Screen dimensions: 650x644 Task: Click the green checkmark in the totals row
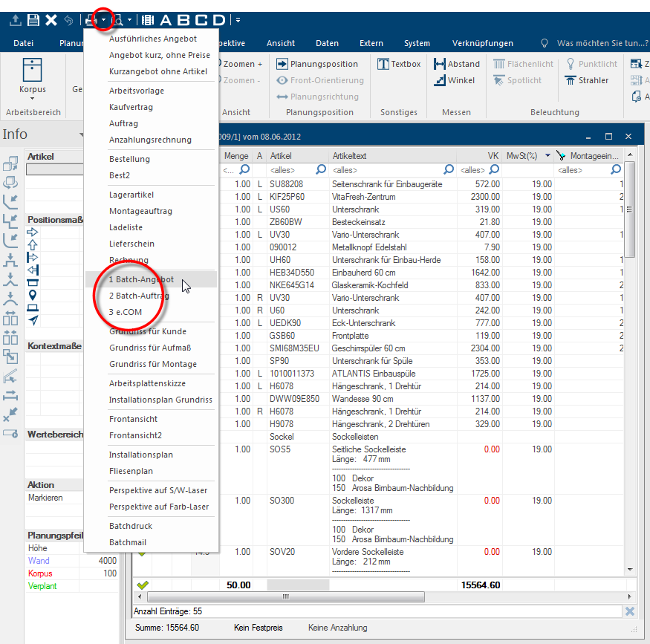[143, 585]
